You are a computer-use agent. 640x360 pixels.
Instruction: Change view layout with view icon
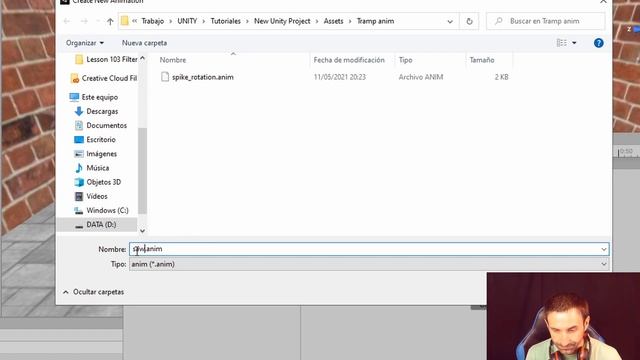coord(562,43)
